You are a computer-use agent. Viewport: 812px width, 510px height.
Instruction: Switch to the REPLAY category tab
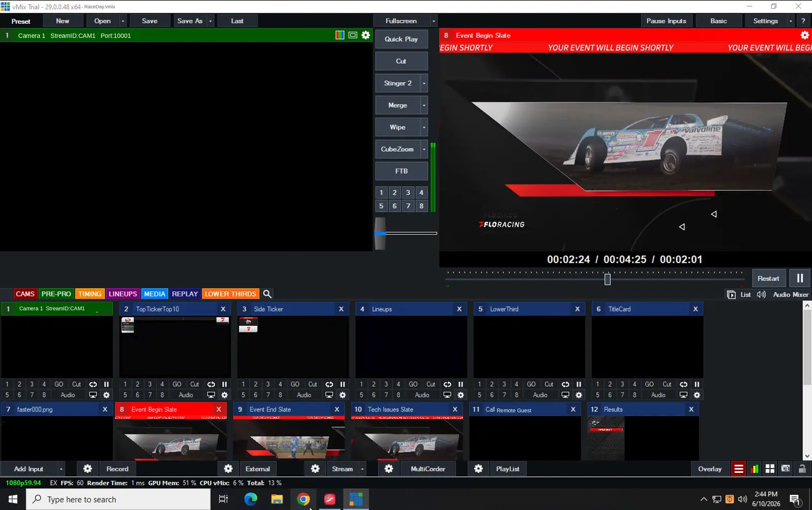185,294
